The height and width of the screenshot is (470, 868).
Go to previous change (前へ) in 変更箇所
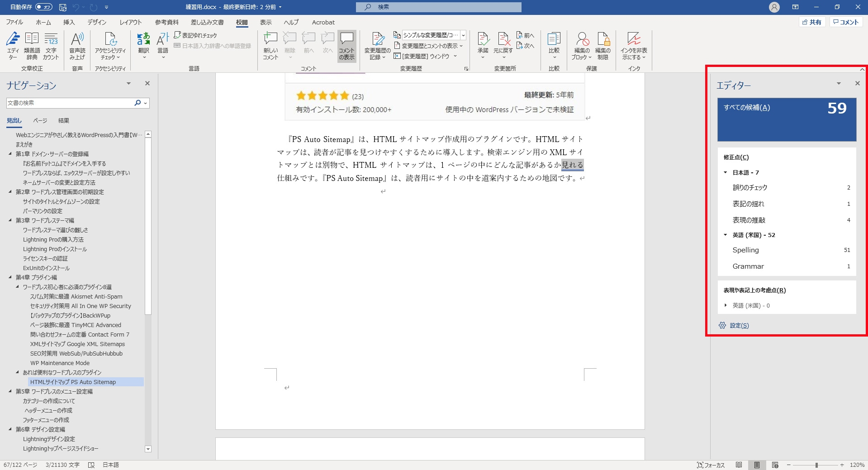click(x=526, y=35)
